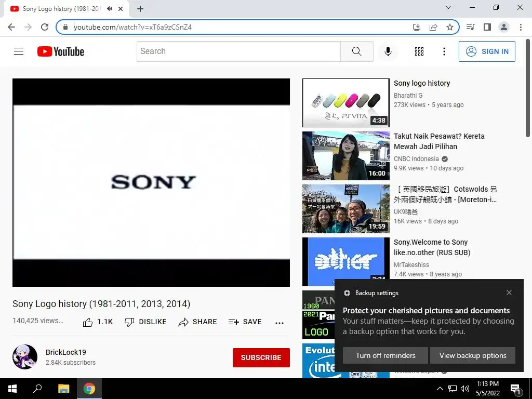
Task: Close the Sony Logo history tab
Action: pyautogui.click(x=121, y=9)
